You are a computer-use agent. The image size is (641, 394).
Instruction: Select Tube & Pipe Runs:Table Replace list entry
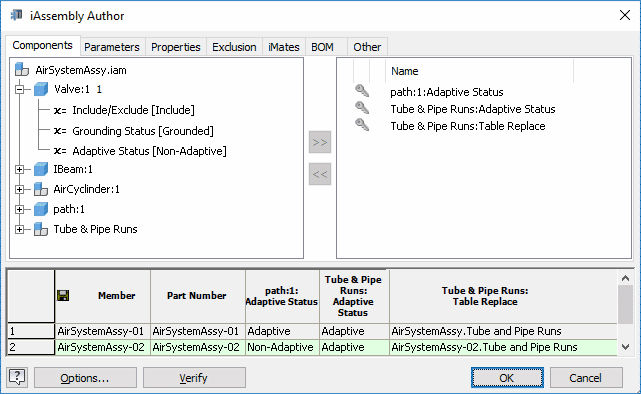[468, 126]
